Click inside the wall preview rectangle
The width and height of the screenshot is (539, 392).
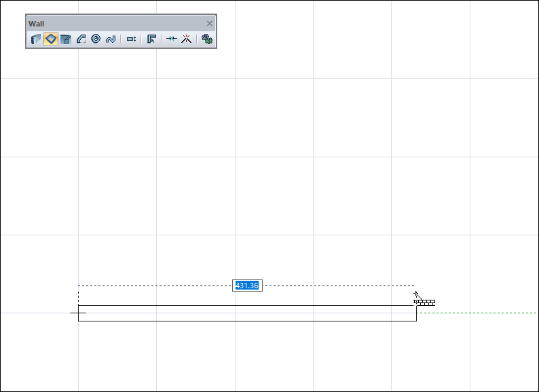[x=247, y=313]
